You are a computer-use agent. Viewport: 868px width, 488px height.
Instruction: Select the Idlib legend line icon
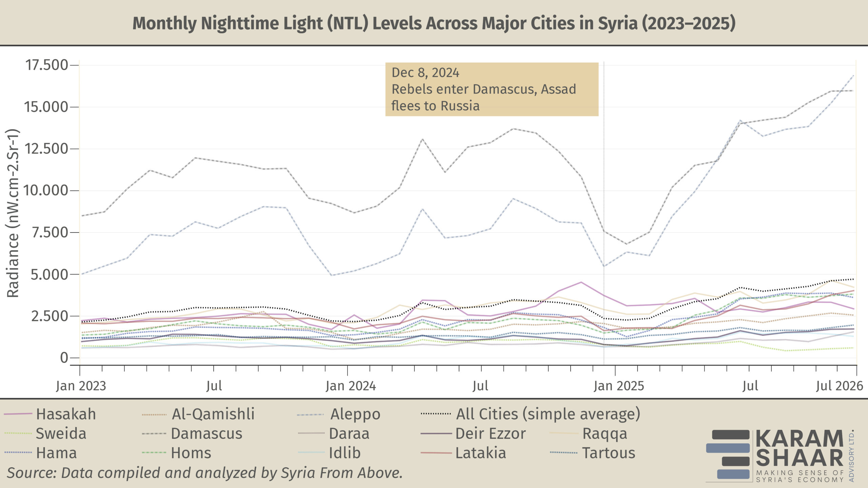(311, 453)
